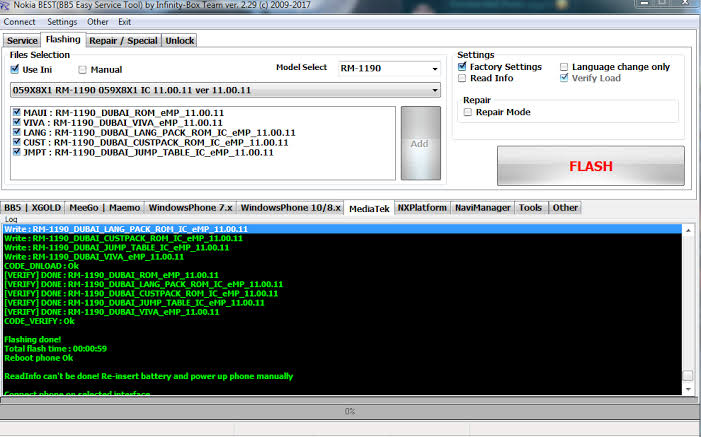Click the 0% progress bar
This screenshot has width=701, height=437.
click(x=350, y=411)
